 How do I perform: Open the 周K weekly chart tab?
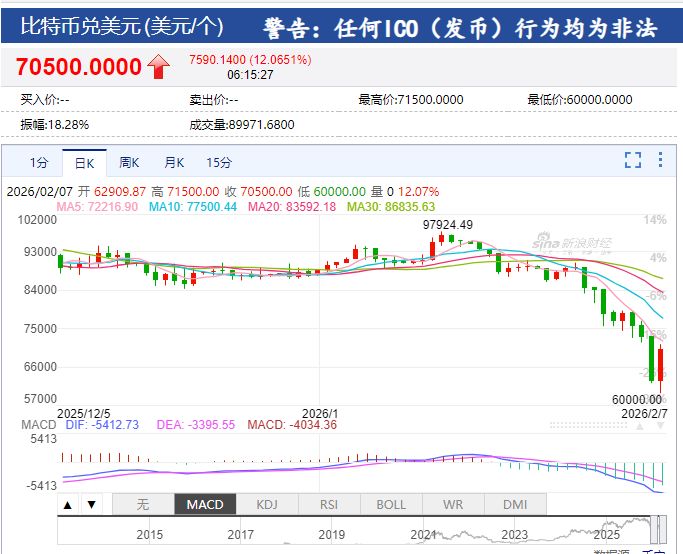click(x=129, y=162)
